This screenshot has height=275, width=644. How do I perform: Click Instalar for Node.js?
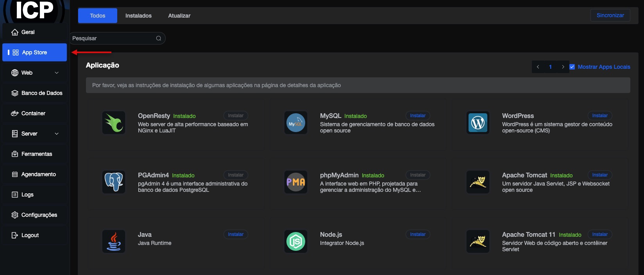click(x=418, y=234)
